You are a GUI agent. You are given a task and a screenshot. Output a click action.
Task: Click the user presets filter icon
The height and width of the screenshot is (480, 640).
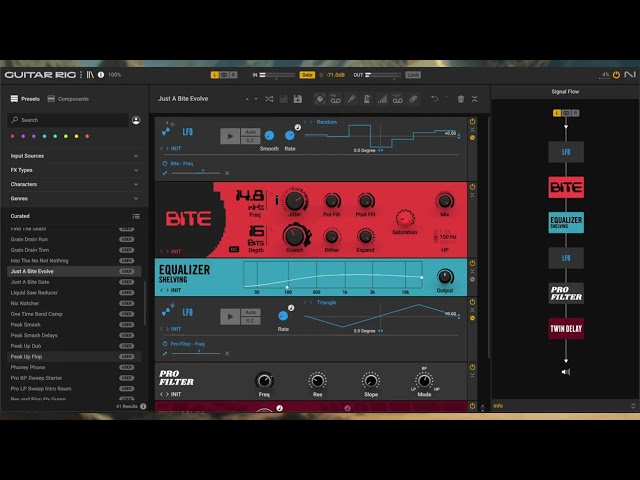coord(136,120)
